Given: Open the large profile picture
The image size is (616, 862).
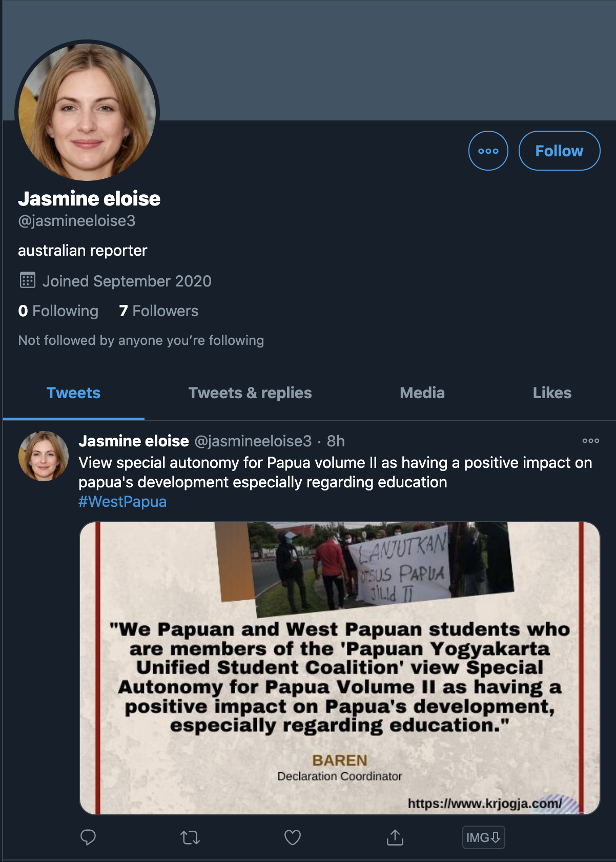Looking at the screenshot, I should (x=87, y=112).
